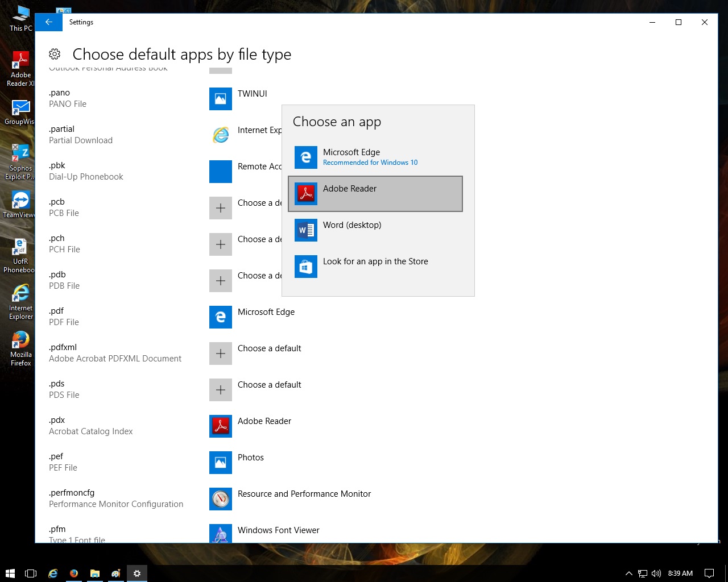The width and height of the screenshot is (728, 582).
Task: Open GroupWise desktop shortcut
Action: pos(20,112)
